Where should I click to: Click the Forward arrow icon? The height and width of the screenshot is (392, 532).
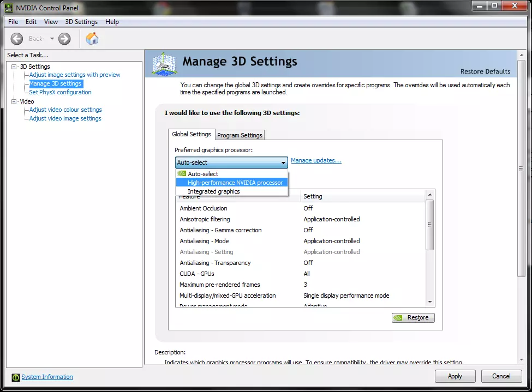64,39
